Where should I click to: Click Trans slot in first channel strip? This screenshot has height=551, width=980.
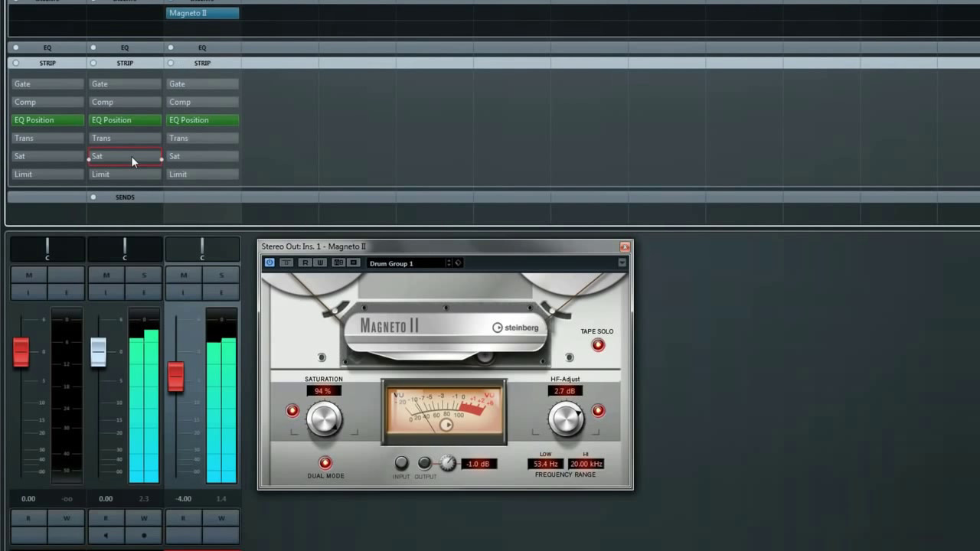click(x=47, y=138)
